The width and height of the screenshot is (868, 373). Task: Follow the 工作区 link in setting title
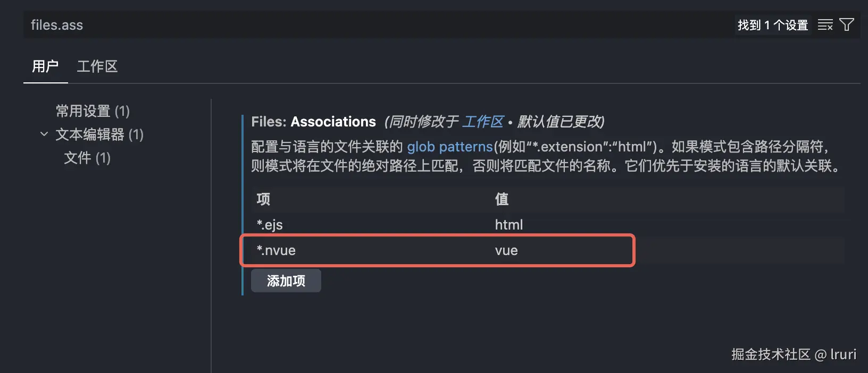(x=482, y=122)
